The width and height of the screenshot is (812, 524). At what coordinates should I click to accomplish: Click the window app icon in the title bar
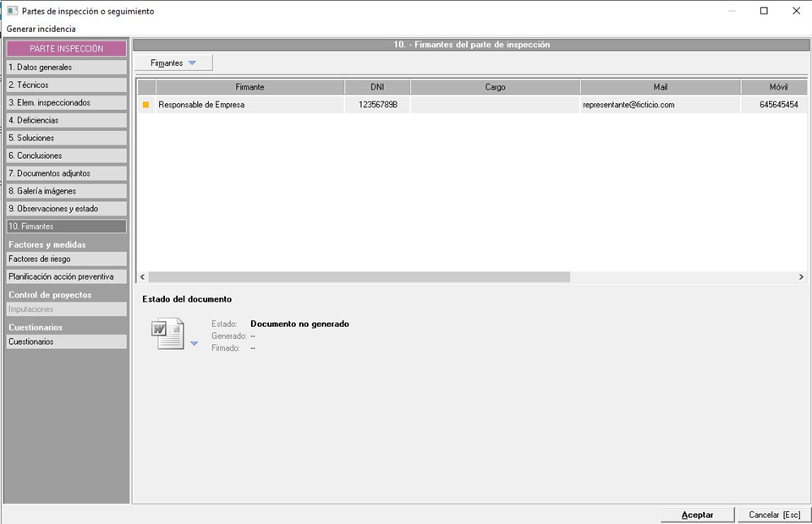(x=12, y=11)
